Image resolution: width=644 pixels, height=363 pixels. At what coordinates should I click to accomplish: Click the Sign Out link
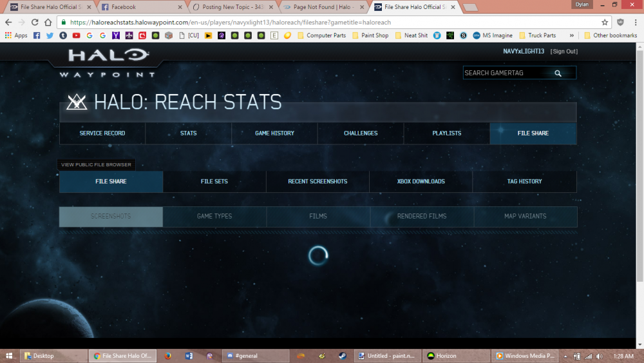tap(564, 52)
